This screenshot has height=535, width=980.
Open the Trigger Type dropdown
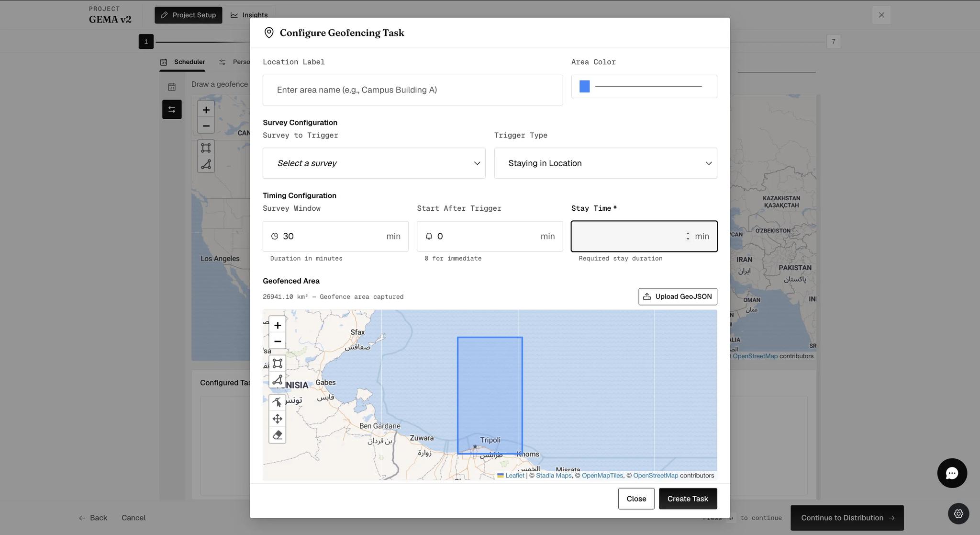click(x=606, y=163)
